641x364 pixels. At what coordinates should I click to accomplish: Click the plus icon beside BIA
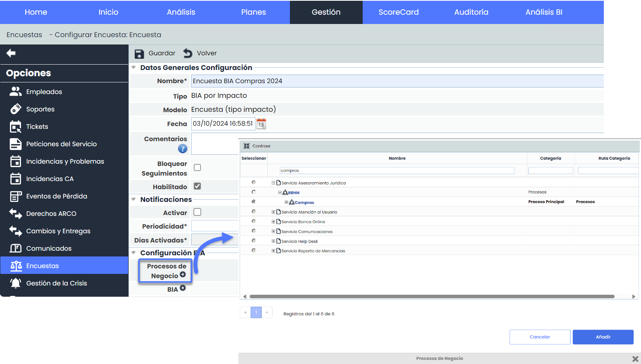point(183,288)
